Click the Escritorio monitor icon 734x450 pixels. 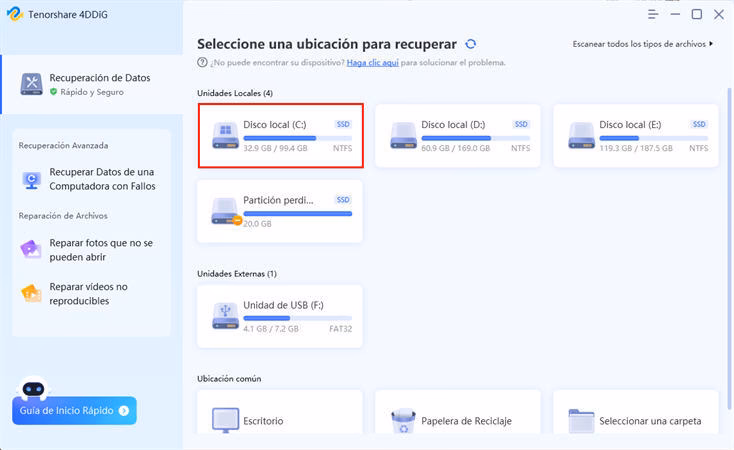225,420
